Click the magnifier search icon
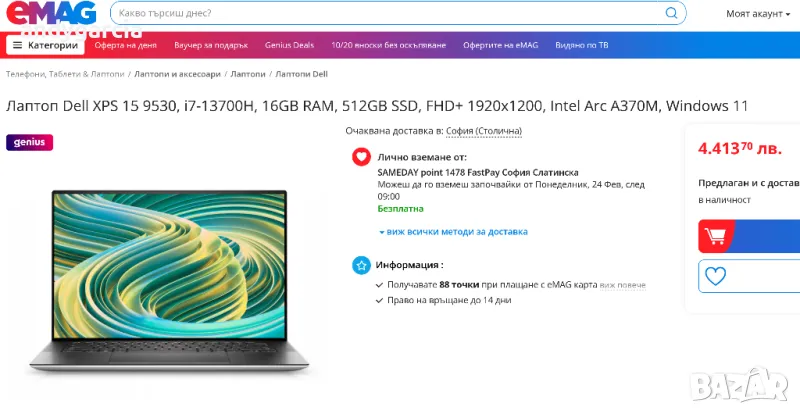 tap(671, 13)
